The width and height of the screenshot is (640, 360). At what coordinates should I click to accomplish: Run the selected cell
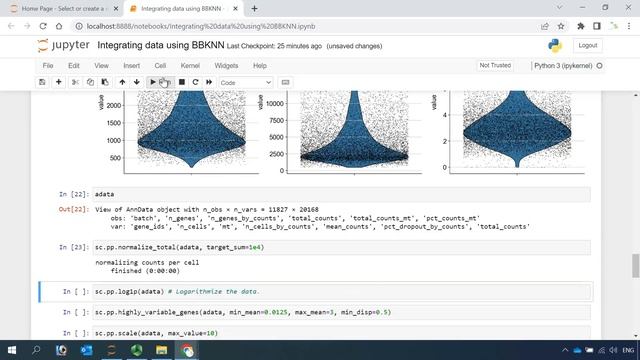(x=160, y=82)
